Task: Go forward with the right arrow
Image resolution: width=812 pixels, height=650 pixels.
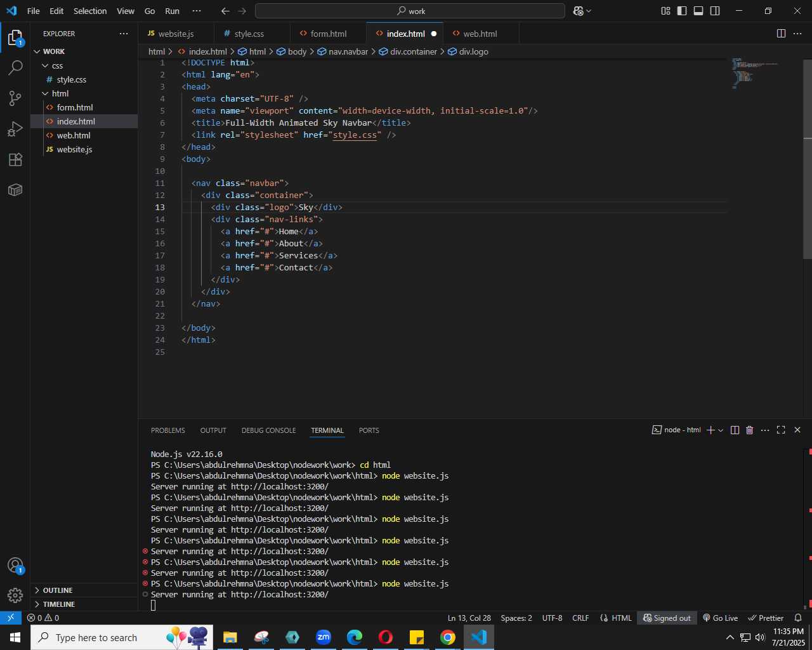Action: click(242, 11)
